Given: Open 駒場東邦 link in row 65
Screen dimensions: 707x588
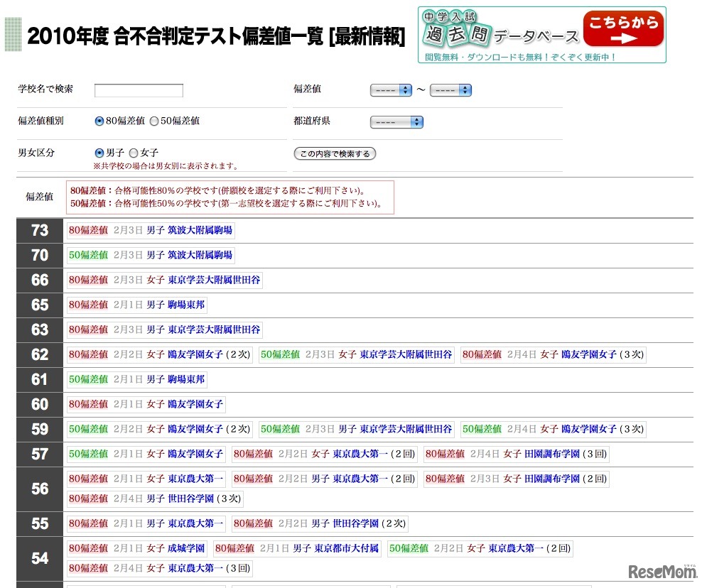Looking at the screenshot, I should (186, 305).
